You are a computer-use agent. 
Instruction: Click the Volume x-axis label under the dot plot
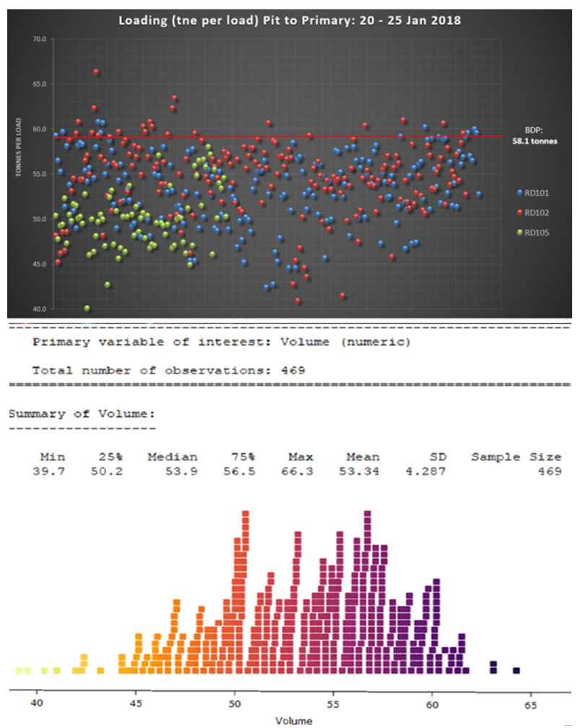click(x=293, y=720)
